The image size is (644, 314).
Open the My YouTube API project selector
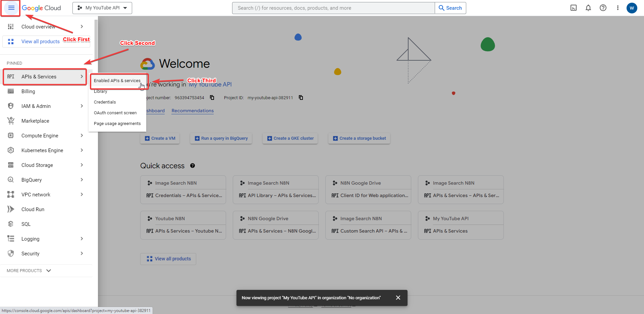pyautogui.click(x=102, y=8)
